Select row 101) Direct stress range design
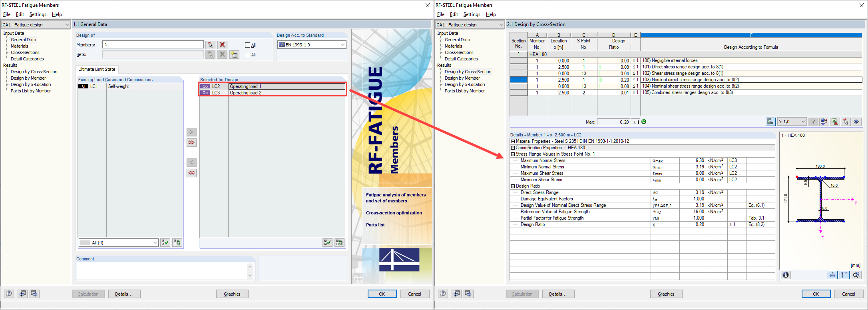The height and width of the screenshot is (310, 868). 686,67
